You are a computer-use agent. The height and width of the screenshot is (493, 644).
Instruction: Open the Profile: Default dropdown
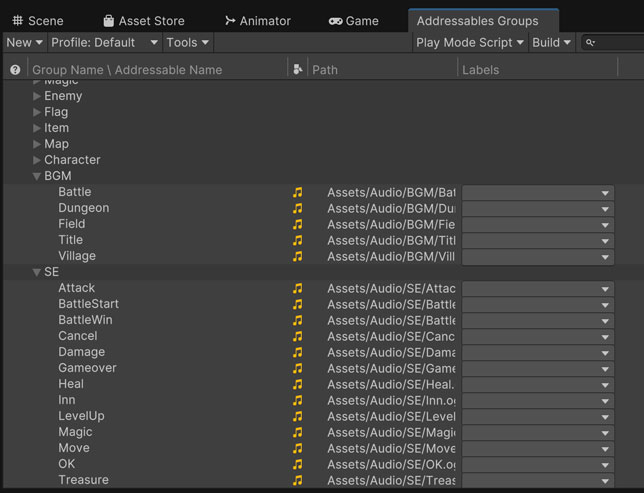coord(104,42)
